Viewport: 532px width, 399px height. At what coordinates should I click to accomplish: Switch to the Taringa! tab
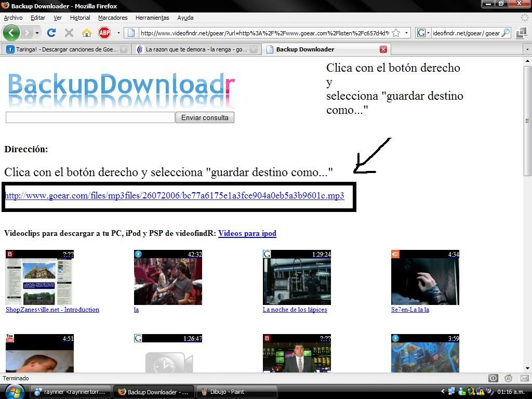(62, 49)
